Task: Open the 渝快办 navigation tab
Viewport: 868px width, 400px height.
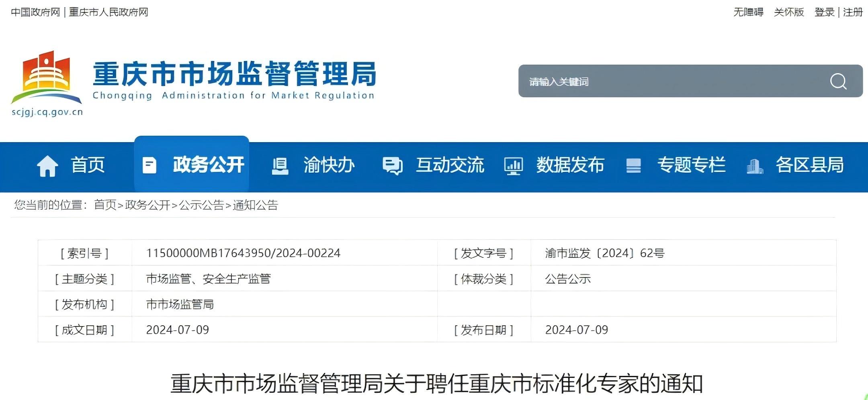Action: (329, 165)
